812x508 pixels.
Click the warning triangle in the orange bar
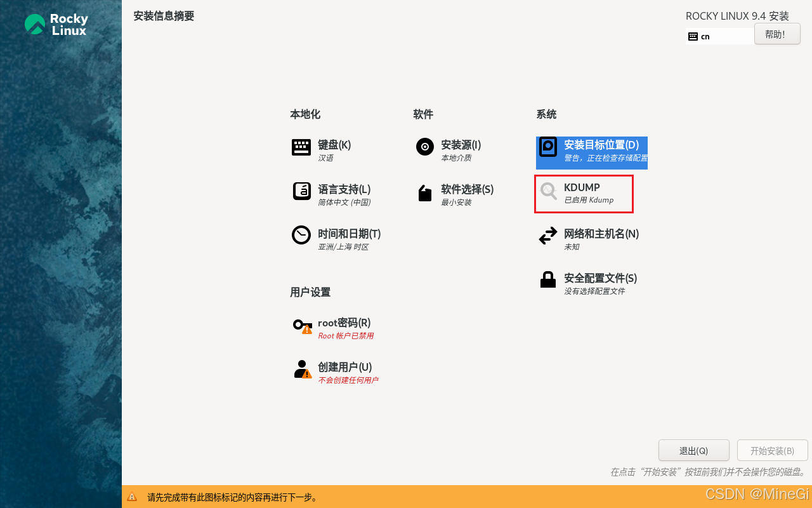click(132, 497)
